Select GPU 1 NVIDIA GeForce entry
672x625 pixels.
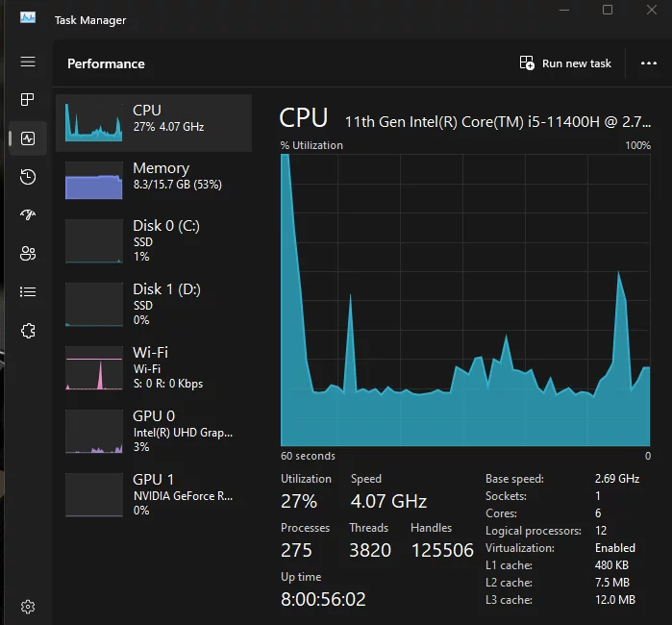pyautogui.click(x=154, y=494)
